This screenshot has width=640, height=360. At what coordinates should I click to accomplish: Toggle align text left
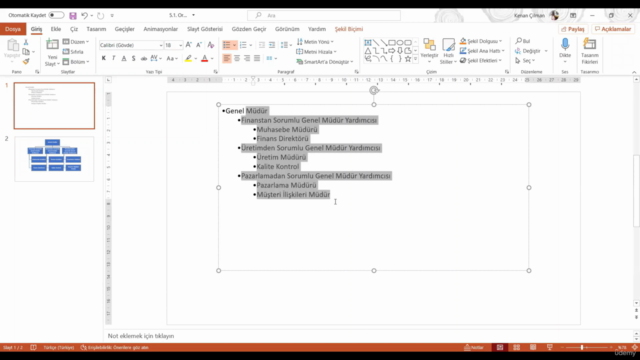click(227, 58)
